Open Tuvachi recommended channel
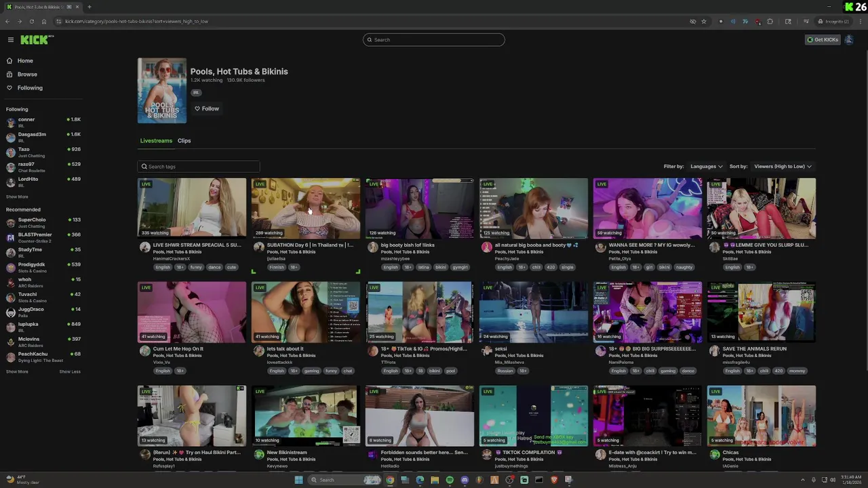This screenshot has width=868, height=488. 43,297
